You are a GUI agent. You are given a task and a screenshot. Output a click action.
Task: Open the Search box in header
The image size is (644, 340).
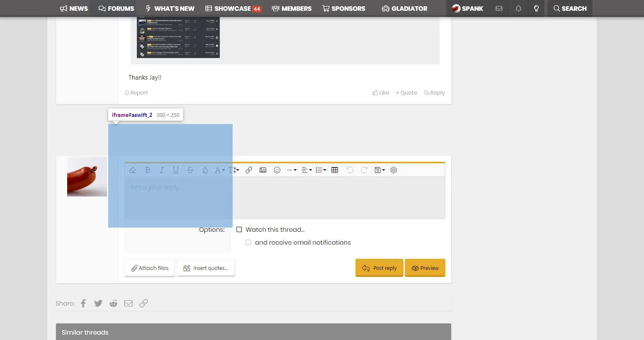(570, 8)
